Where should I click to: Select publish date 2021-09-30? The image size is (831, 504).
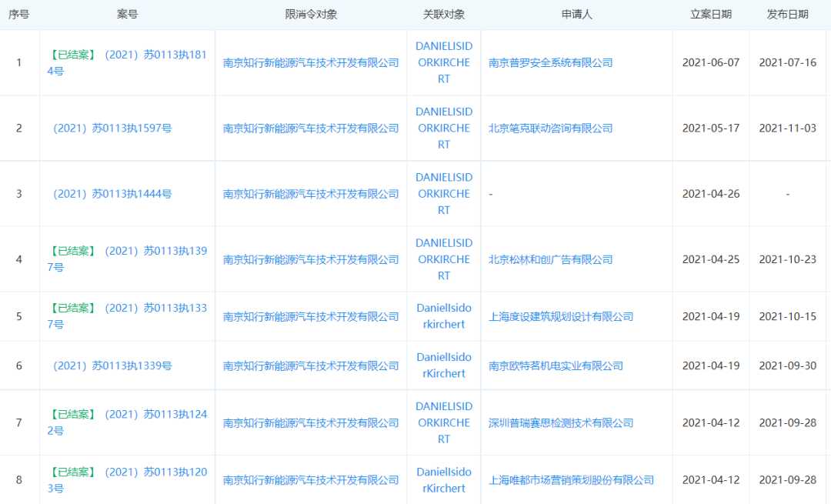[x=788, y=365]
